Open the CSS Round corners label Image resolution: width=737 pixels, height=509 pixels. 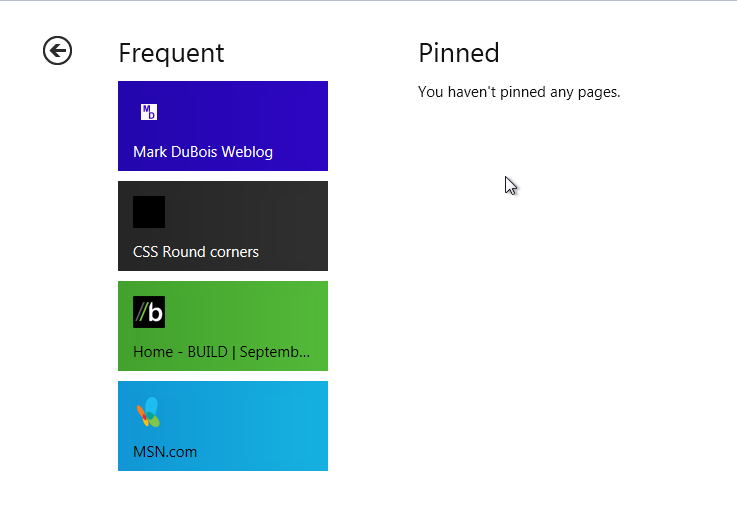pos(196,252)
